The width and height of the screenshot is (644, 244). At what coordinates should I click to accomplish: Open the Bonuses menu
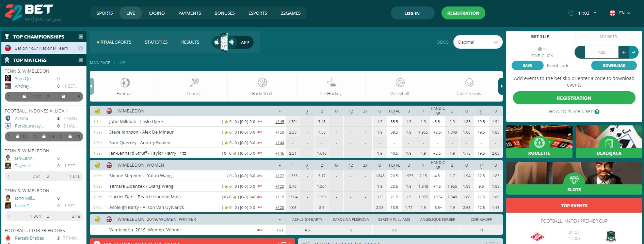[x=225, y=13]
